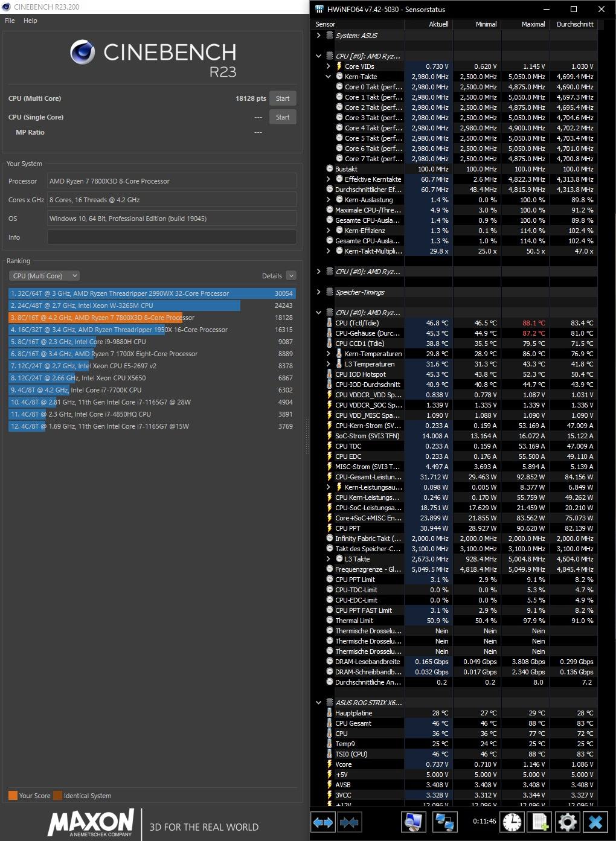Click the collapse columns arrows icon in HWiNFO

pos(349,822)
